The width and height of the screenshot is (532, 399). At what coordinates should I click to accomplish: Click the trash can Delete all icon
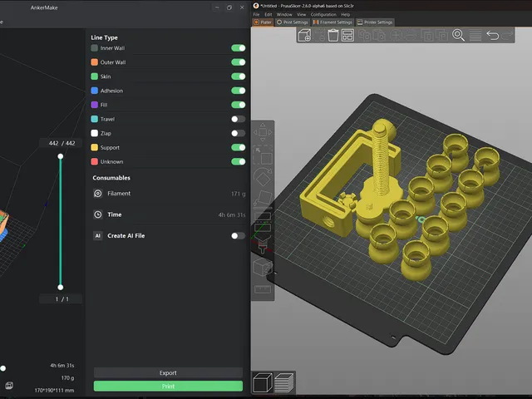[332, 35]
